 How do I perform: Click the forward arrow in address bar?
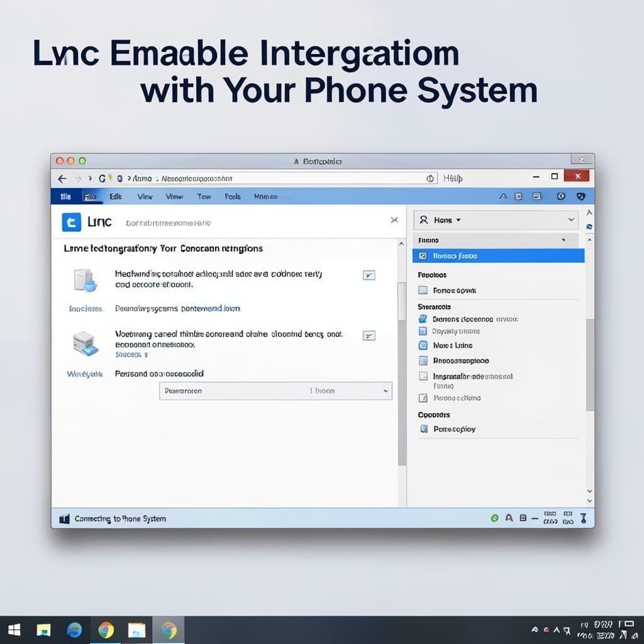(x=78, y=179)
